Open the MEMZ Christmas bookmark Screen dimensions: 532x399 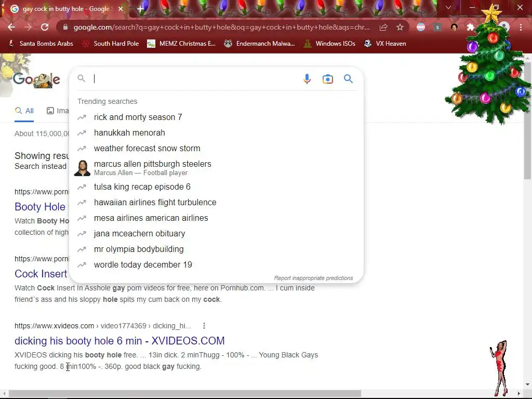coord(181,44)
